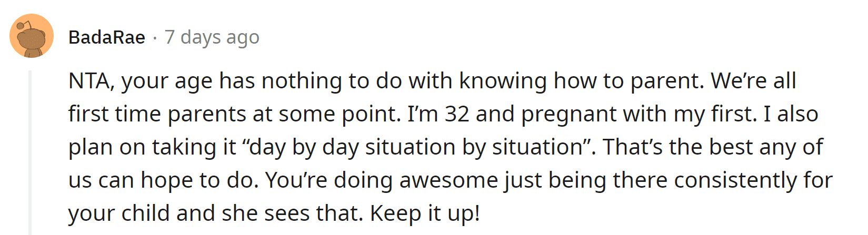The width and height of the screenshot is (868, 235).
Task: Open the BadaRae username profile link
Action: point(107,37)
